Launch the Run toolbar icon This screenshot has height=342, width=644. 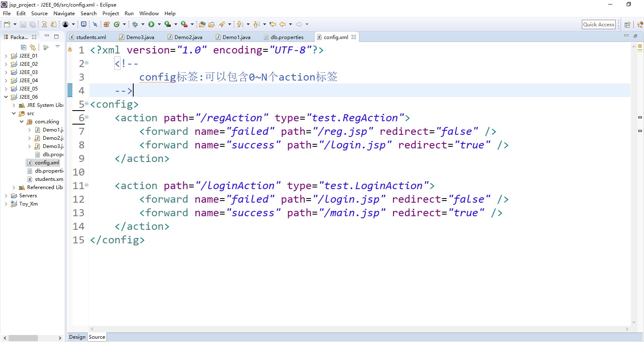click(x=152, y=24)
